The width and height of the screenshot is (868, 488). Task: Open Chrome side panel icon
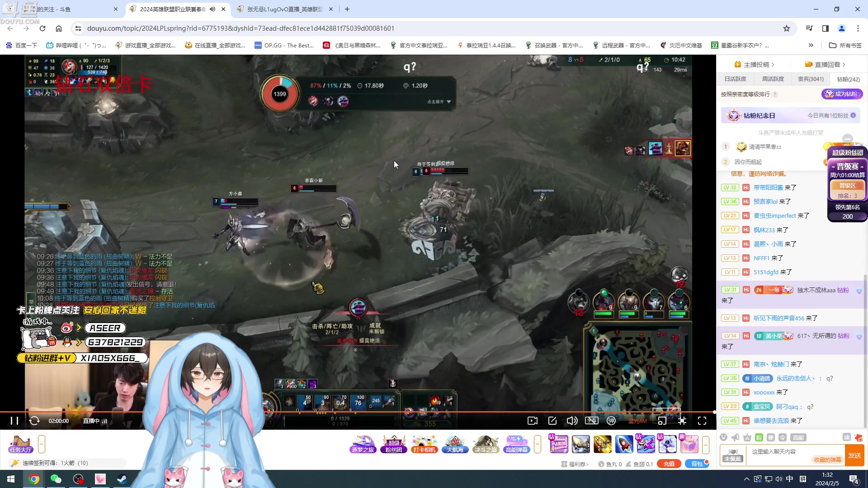[826, 28]
